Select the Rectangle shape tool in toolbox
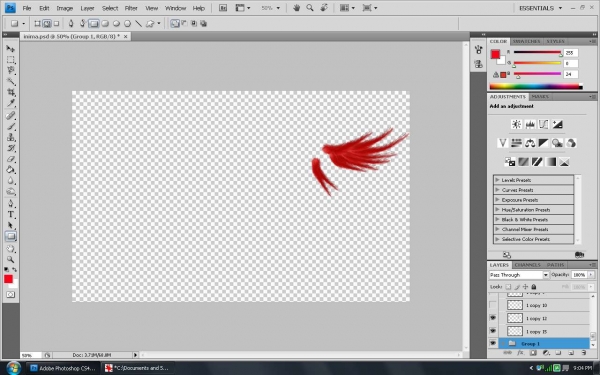The width and height of the screenshot is (600, 375). coord(10,236)
